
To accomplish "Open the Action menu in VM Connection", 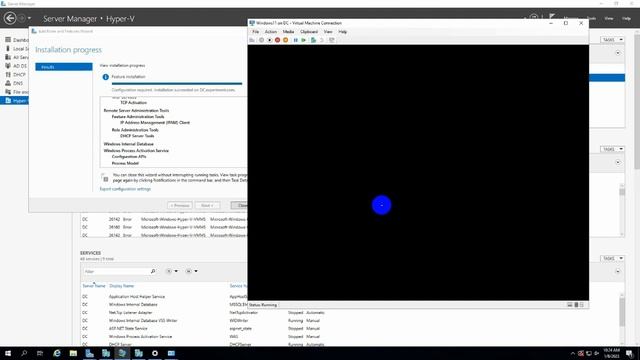I will [x=271, y=31].
